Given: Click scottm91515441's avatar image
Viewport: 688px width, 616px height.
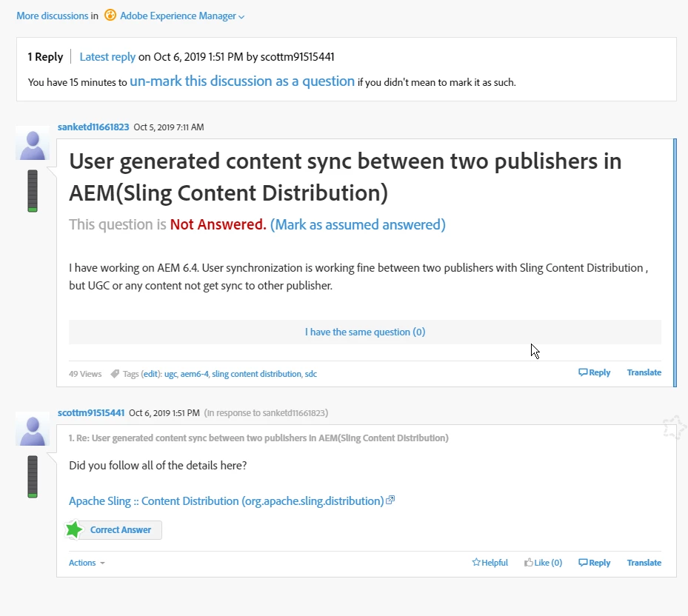Looking at the screenshot, I should coord(33,429).
